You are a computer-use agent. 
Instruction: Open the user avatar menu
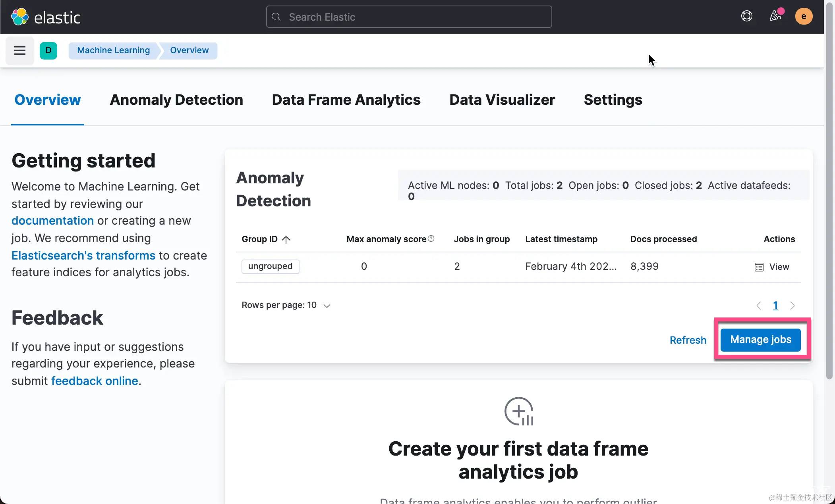803,16
